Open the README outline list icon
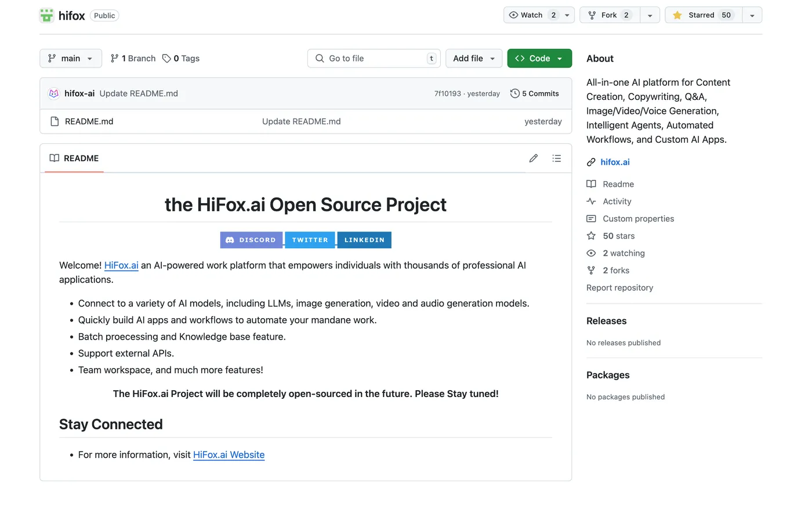This screenshot has height=505, width=812. pos(556,158)
